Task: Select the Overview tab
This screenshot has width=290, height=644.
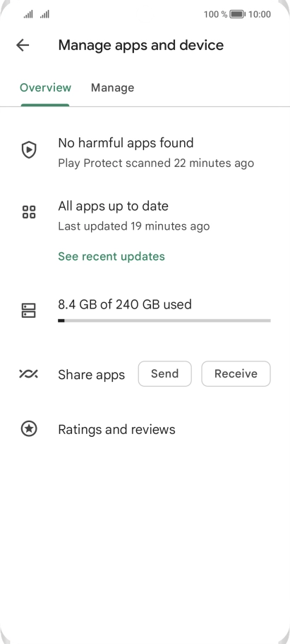Action: pyautogui.click(x=45, y=87)
